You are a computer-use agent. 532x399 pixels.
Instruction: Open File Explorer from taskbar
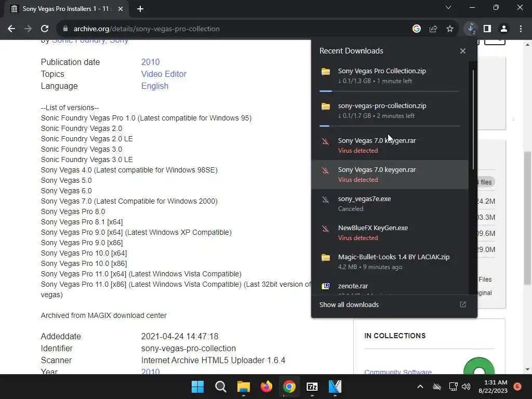point(244,387)
